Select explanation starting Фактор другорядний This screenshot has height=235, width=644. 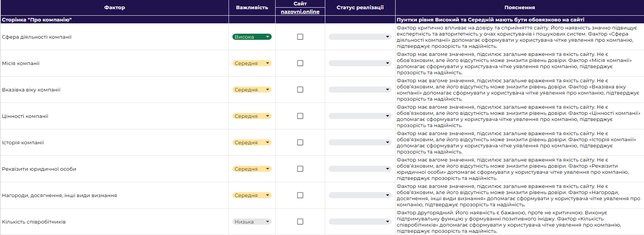click(519, 222)
